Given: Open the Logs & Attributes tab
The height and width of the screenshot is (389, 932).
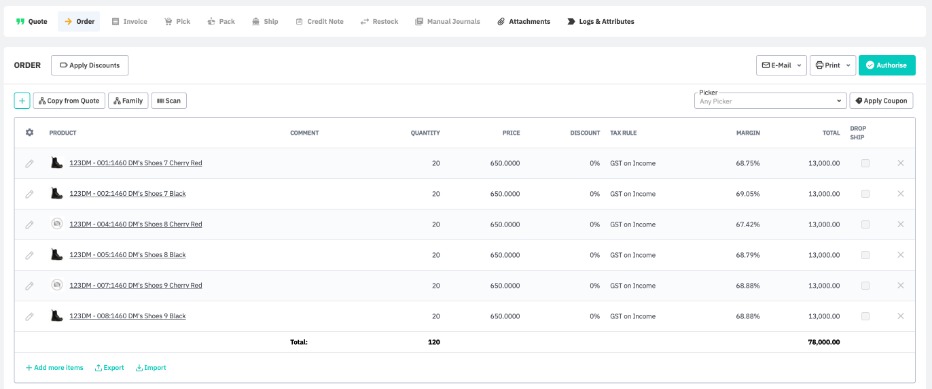Looking at the screenshot, I should point(600,21).
